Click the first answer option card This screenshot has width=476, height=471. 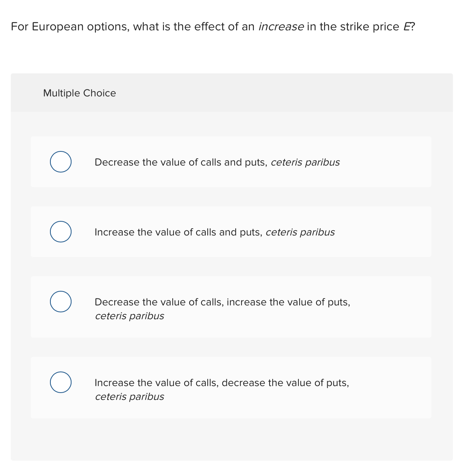pos(231,162)
